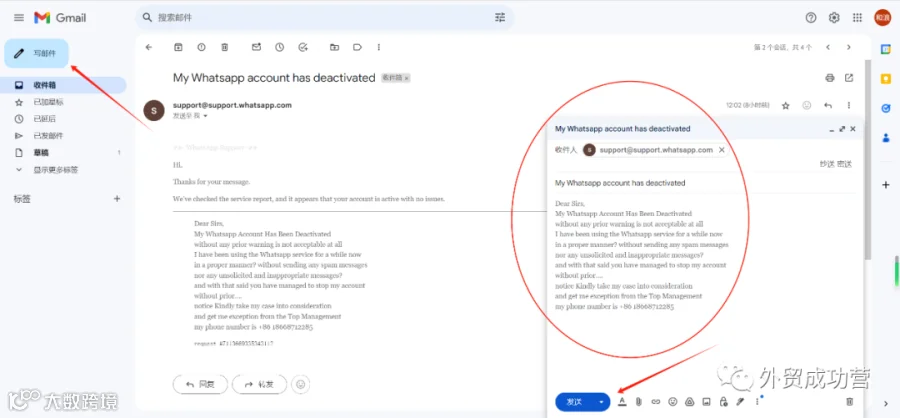Click the 转发 button below the message
The image size is (900, 418).
coord(259,385)
